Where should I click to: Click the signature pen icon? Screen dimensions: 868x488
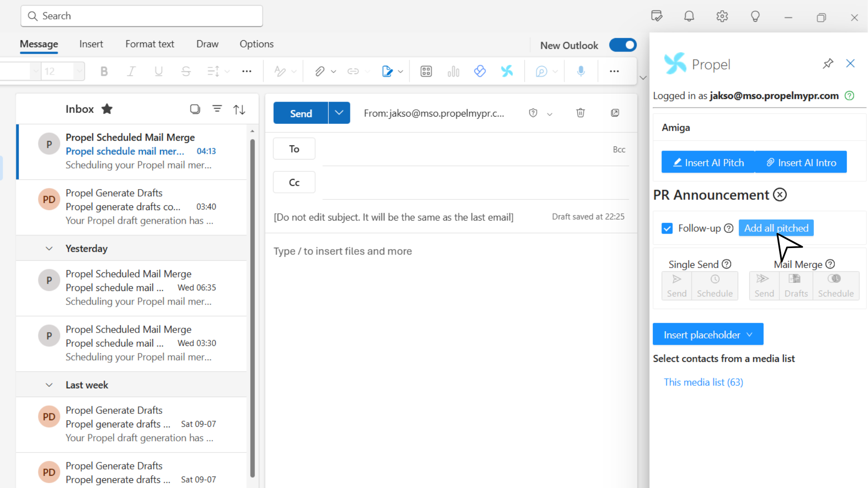pos(387,71)
